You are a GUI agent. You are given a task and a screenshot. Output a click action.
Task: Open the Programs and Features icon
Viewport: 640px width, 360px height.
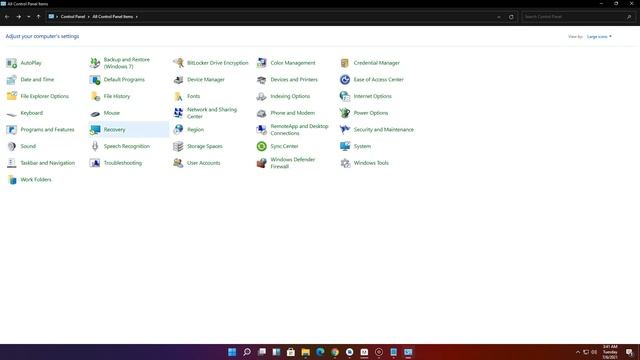tap(12, 130)
